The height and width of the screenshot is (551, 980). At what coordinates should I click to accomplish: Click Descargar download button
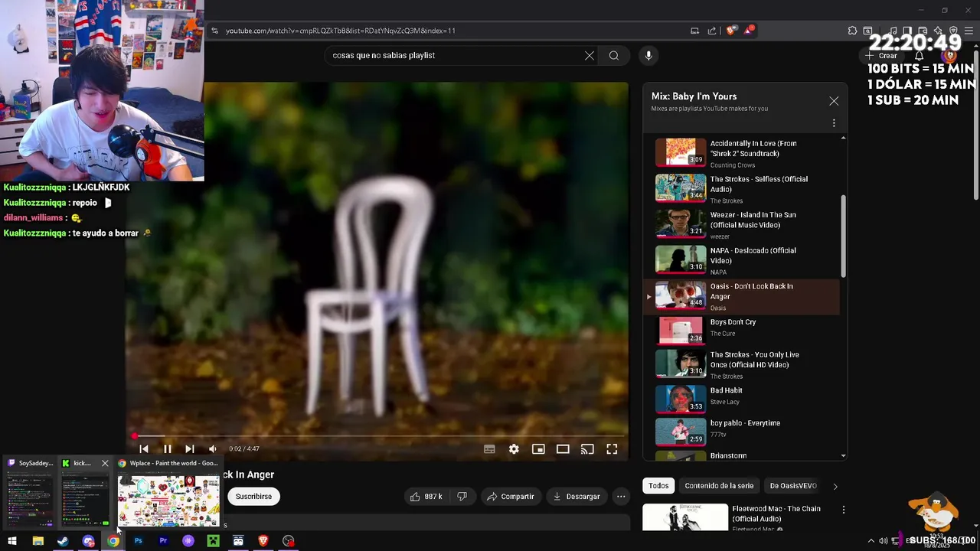tap(577, 497)
